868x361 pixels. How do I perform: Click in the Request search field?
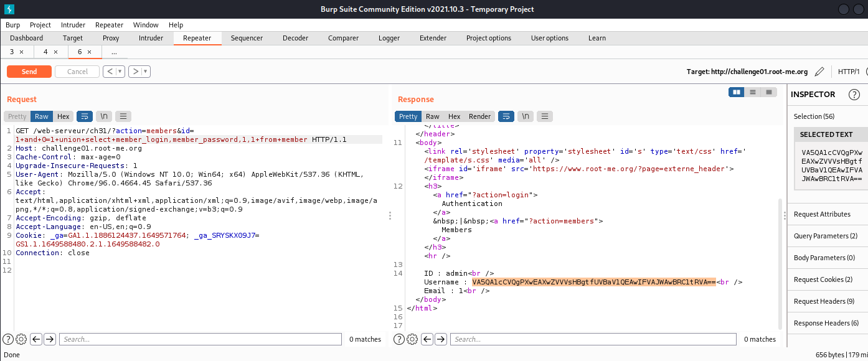[x=201, y=339]
